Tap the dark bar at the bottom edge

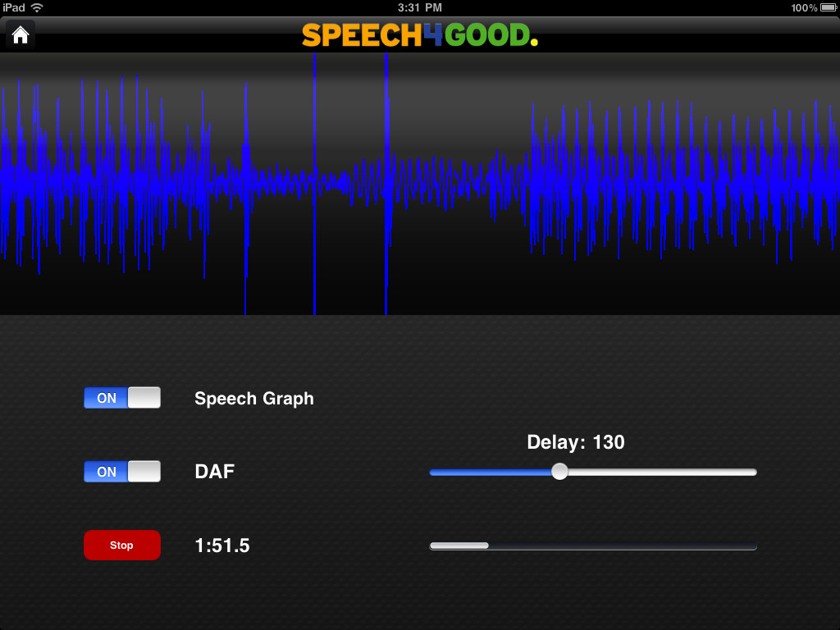point(420,623)
